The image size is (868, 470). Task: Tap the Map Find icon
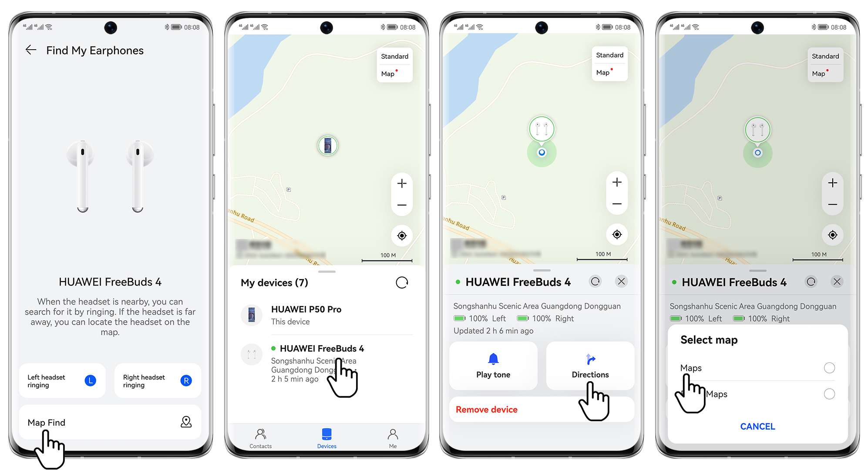pyautogui.click(x=188, y=422)
